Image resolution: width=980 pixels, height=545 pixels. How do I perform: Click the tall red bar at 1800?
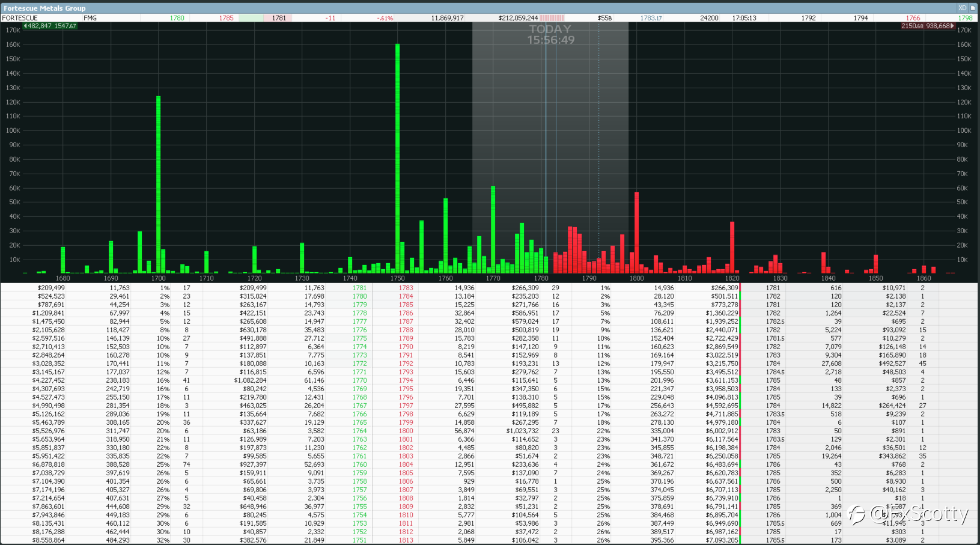[636, 233]
